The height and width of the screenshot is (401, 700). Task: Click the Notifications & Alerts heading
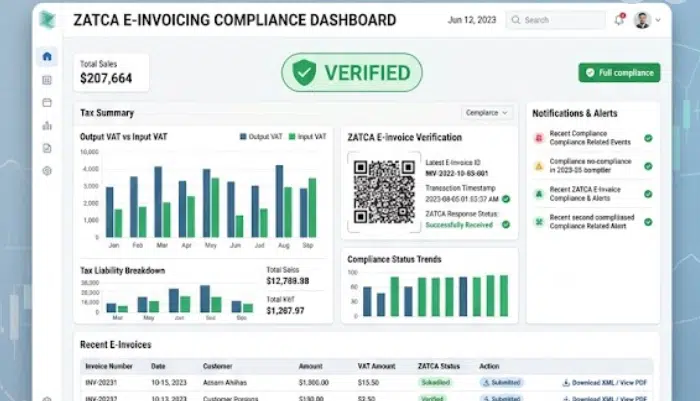(x=575, y=113)
